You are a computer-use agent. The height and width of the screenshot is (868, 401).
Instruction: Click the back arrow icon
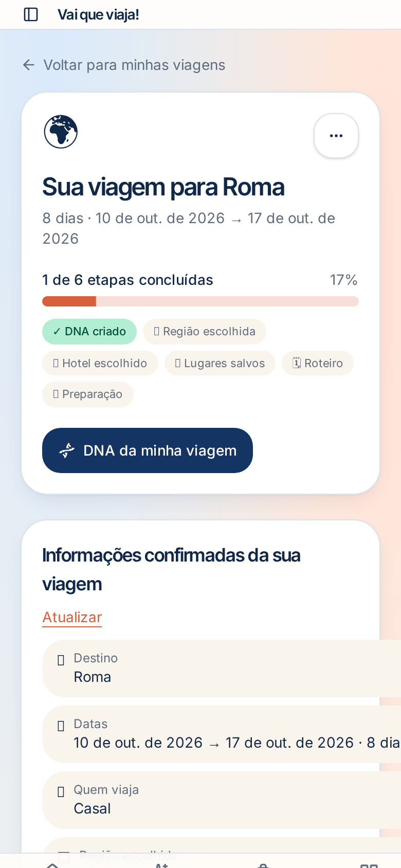(29, 65)
